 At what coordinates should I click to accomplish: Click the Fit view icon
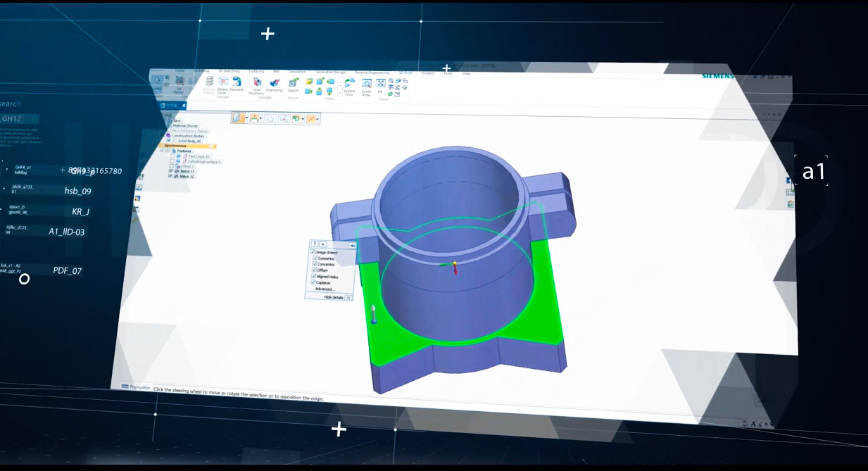[x=381, y=84]
